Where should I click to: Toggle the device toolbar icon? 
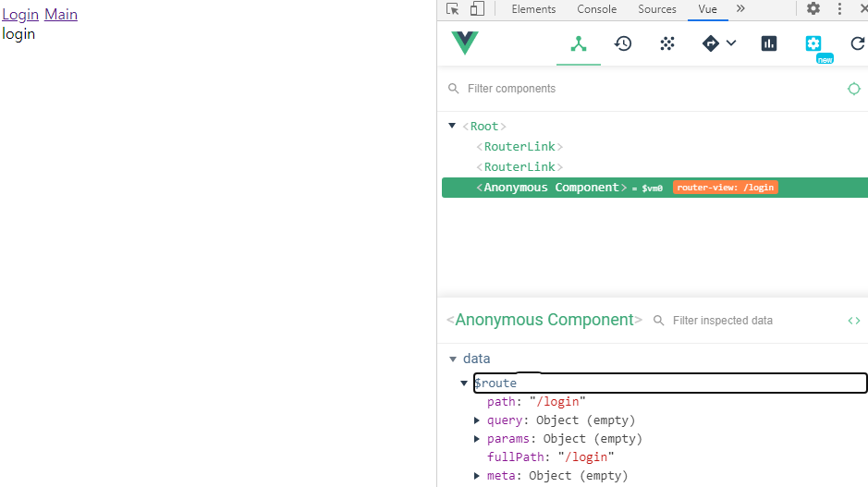coord(477,9)
